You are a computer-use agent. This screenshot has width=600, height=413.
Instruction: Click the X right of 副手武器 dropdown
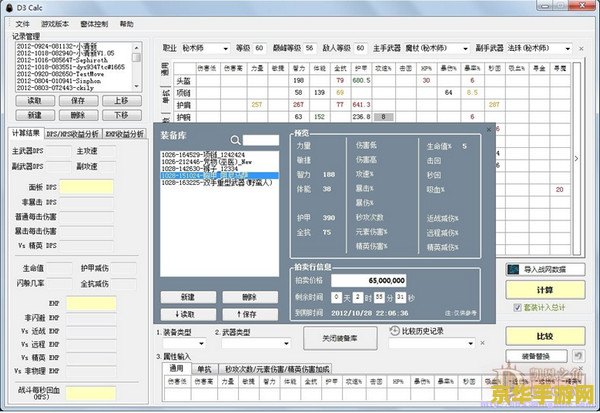coord(581,49)
